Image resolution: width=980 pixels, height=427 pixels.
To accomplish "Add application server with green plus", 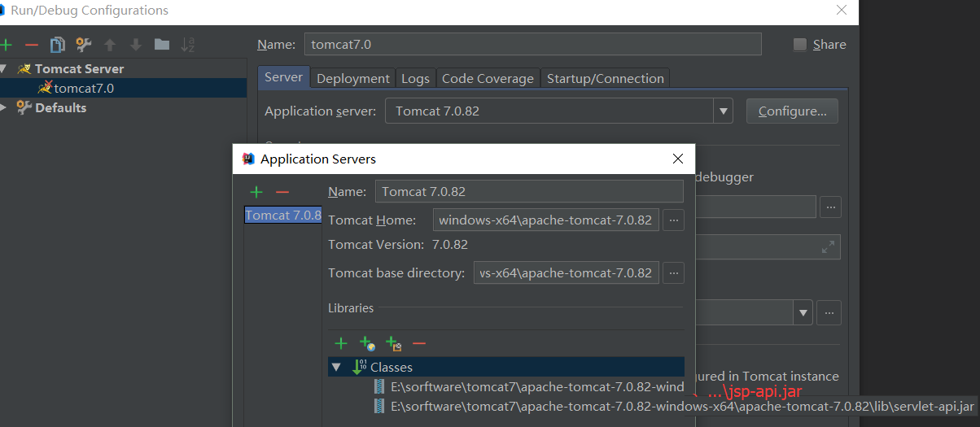I will click(256, 192).
